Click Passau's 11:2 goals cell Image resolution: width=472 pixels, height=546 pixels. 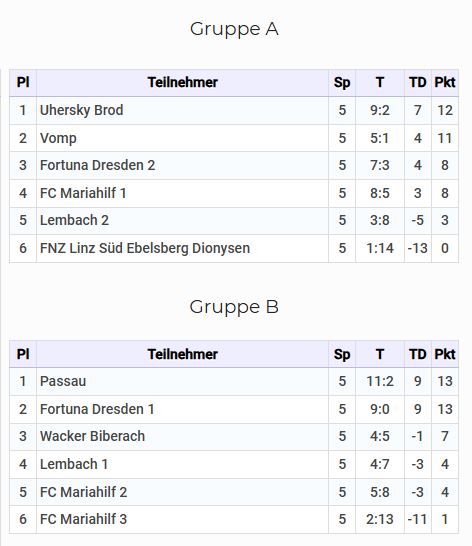pyautogui.click(x=380, y=381)
